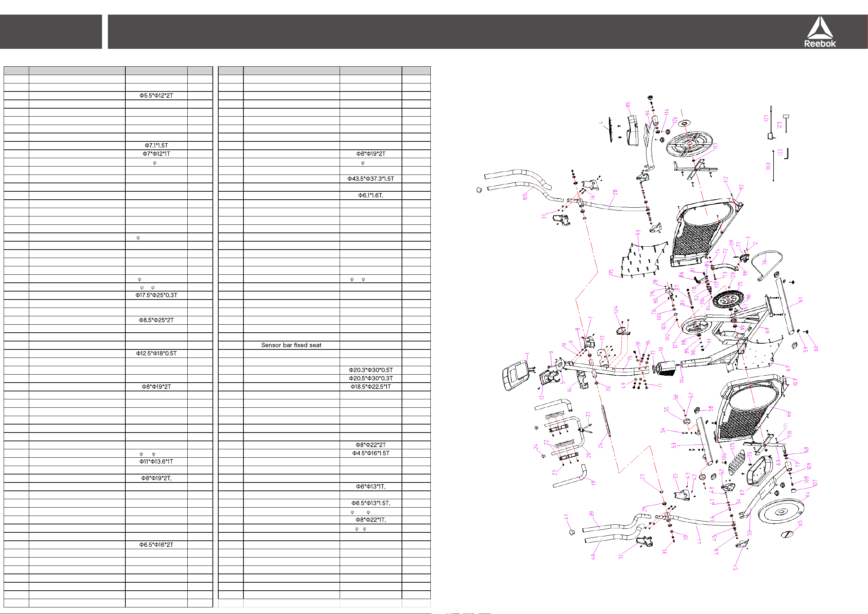This screenshot has width=868, height=614.
Task: Select part number 112 on the diagram
Action: pos(726,180)
